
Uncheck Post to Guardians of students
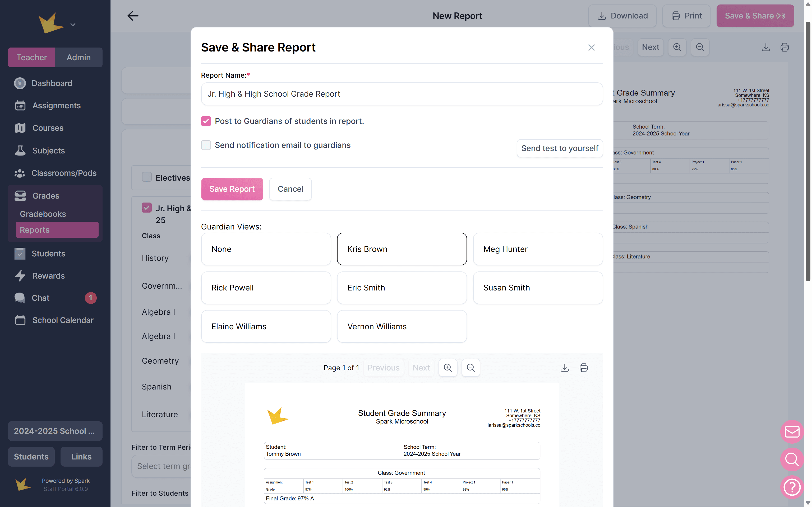[206, 121]
